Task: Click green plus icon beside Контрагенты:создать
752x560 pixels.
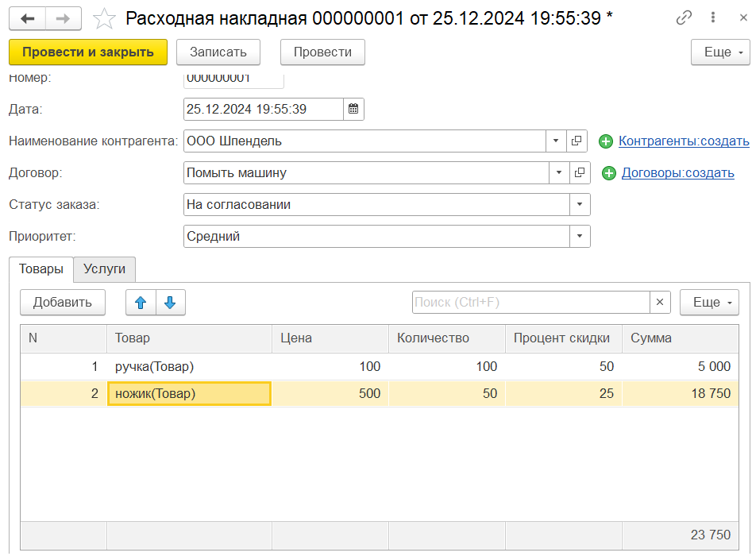Action: 606,141
